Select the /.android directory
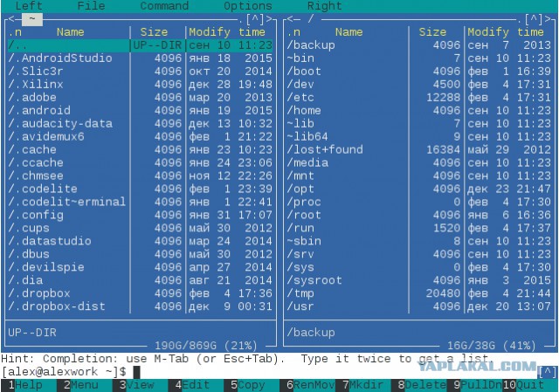Viewport: 559px width, 392px height. click(x=140, y=111)
